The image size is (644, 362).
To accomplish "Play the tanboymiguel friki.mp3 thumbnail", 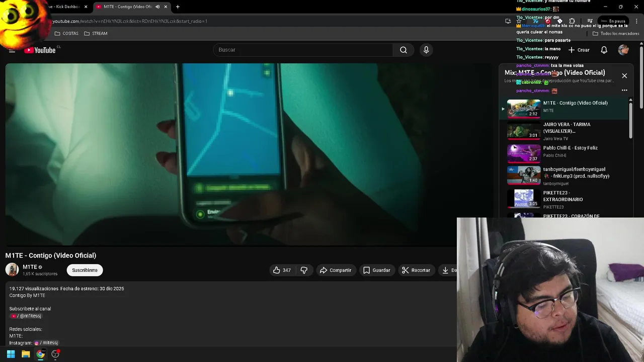I will (523, 175).
